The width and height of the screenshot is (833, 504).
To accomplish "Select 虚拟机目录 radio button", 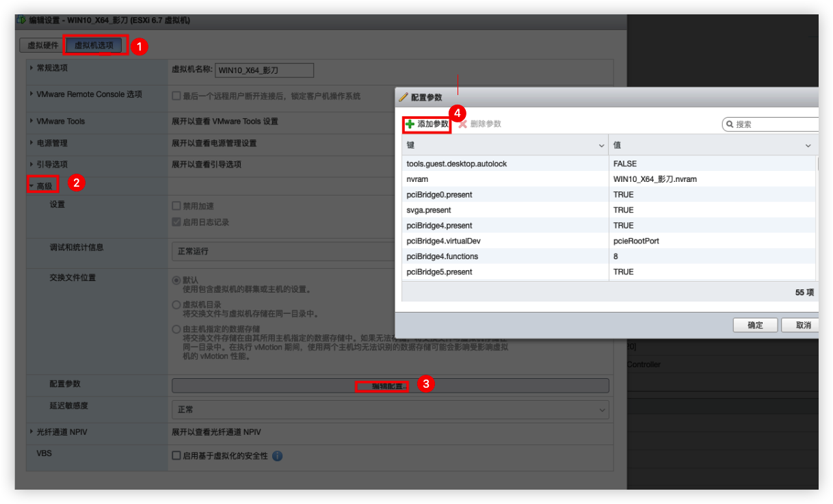I will 176,304.
